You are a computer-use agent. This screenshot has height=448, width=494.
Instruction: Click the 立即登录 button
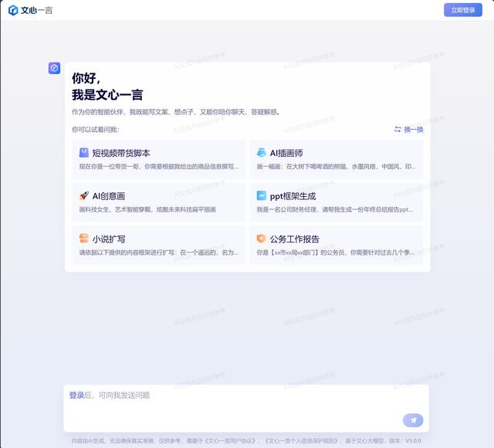pyautogui.click(x=462, y=10)
